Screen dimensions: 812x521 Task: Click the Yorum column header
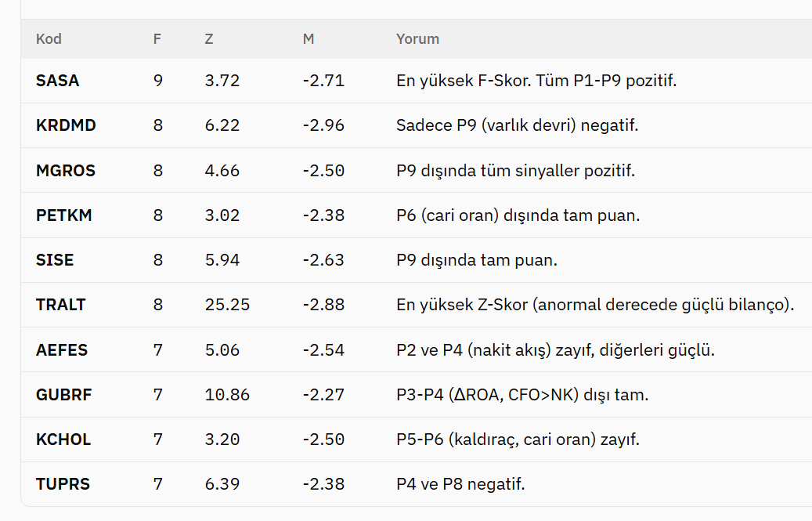(417, 39)
